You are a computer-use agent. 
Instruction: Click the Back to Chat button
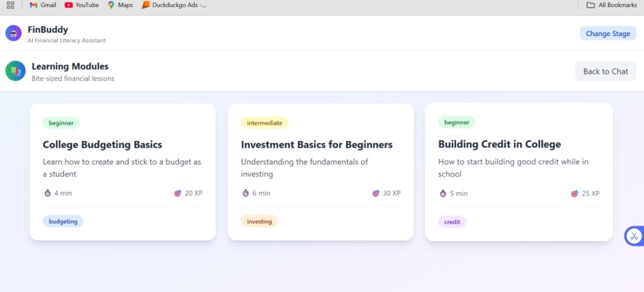click(606, 71)
